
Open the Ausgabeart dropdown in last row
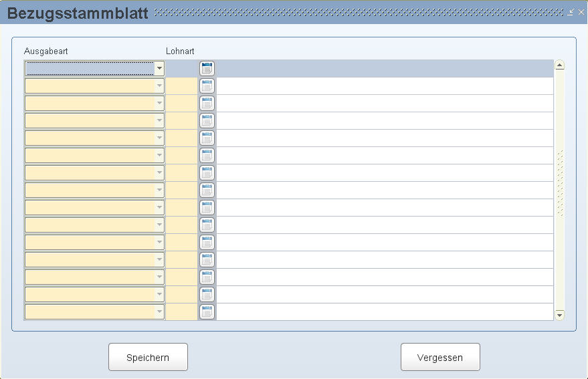click(159, 312)
